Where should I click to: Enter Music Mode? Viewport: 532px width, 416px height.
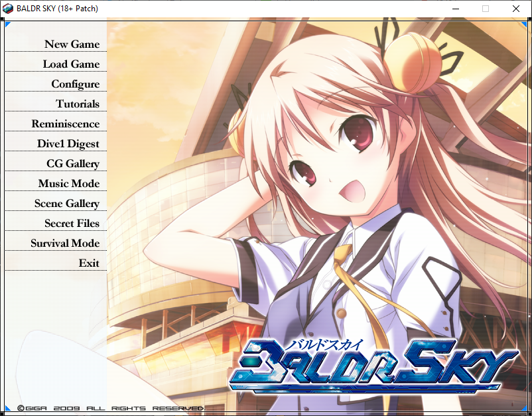(x=69, y=184)
